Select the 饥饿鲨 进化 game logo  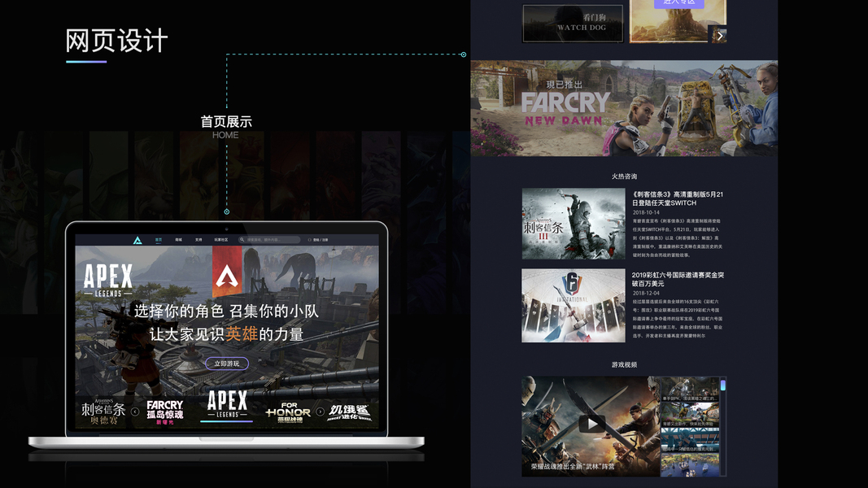coord(349,412)
